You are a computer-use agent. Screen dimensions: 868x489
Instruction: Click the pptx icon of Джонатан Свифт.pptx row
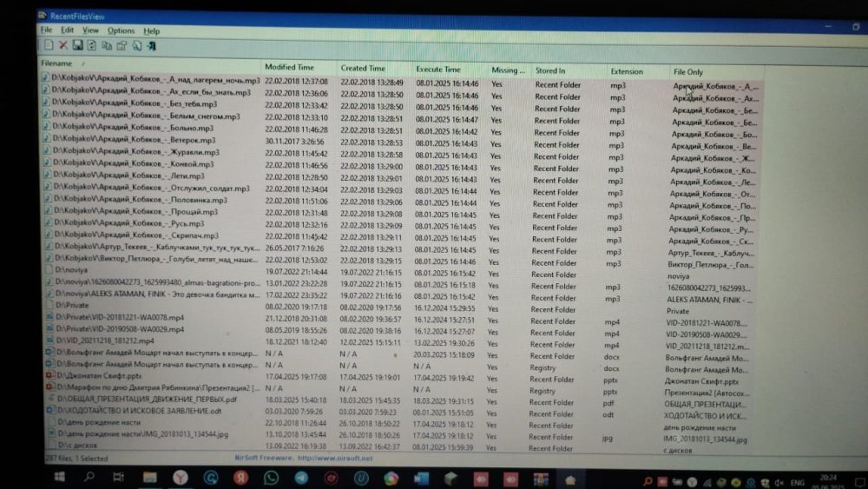(49, 375)
